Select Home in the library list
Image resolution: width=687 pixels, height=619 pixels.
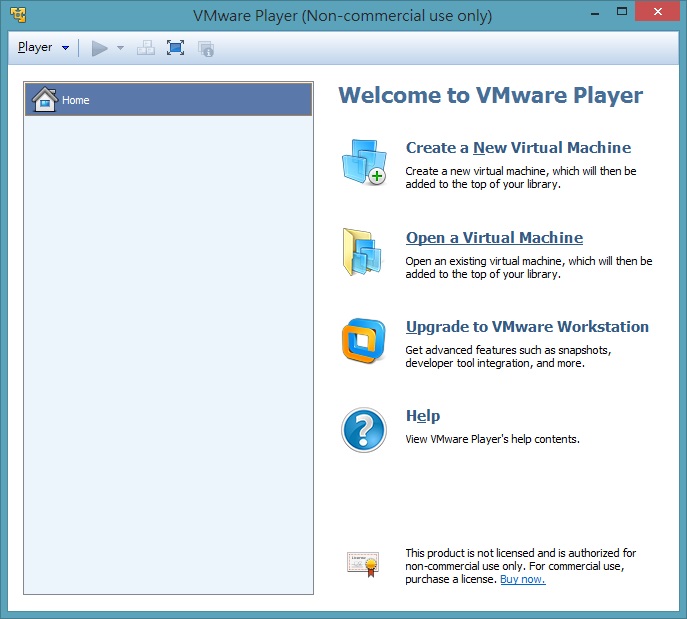point(169,100)
